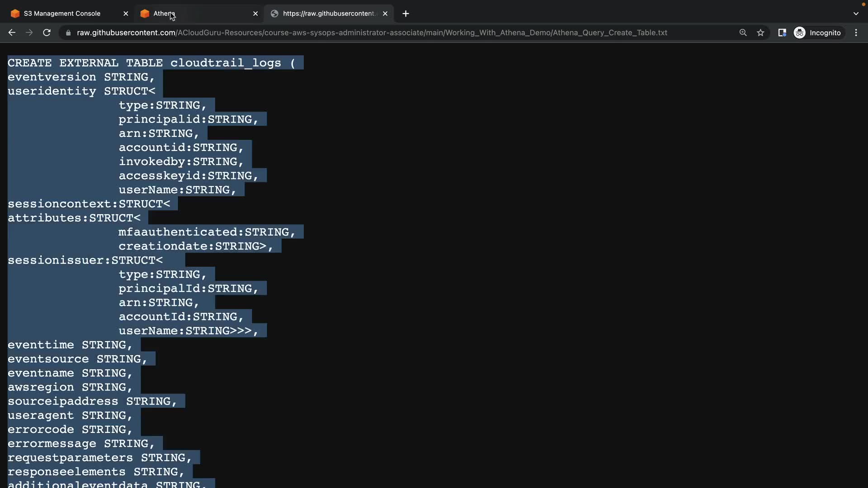This screenshot has width=868, height=488.
Task: Close the S3 Management Console tab
Action: coord(126,14)
